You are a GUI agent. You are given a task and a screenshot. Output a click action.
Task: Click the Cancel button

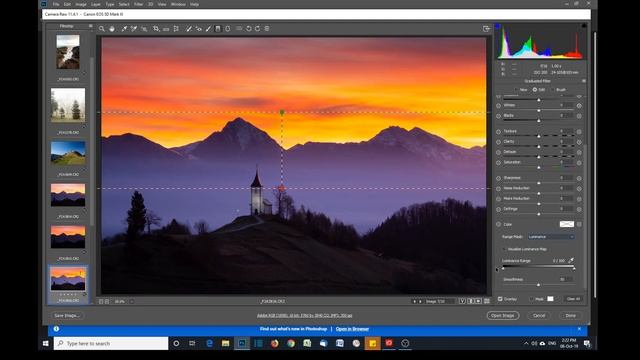[x=539, y=316]
